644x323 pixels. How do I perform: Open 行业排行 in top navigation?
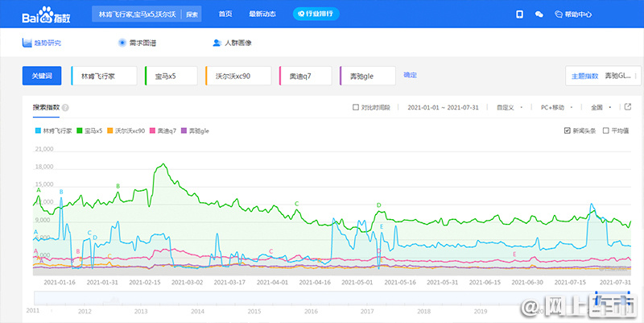click(x=316, y=14)
